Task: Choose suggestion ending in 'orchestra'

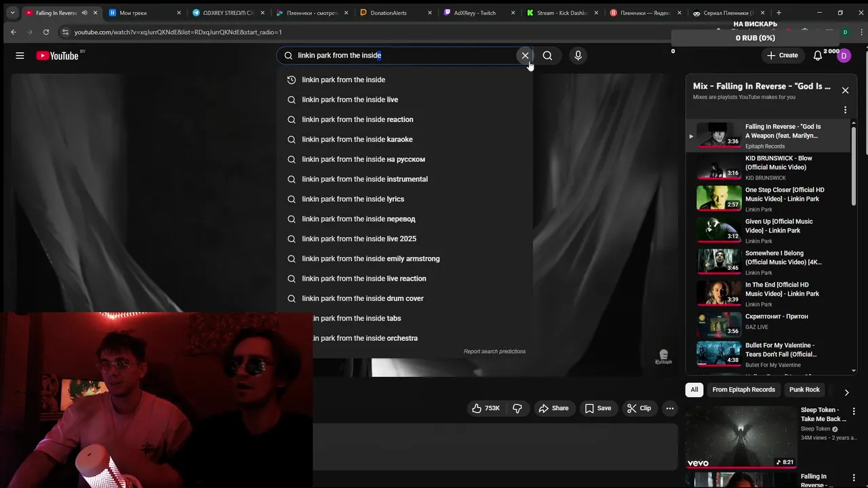Action: pyautogui.click(x=422, y=338)
